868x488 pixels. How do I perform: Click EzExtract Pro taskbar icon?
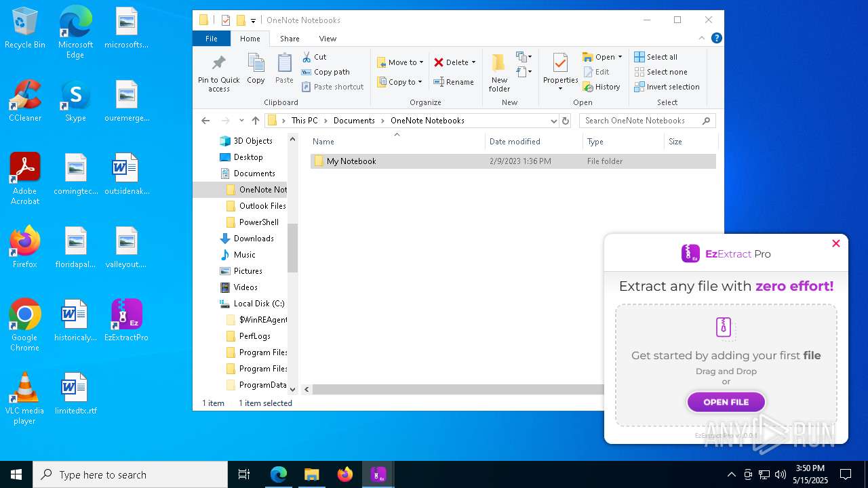[378, 474]
